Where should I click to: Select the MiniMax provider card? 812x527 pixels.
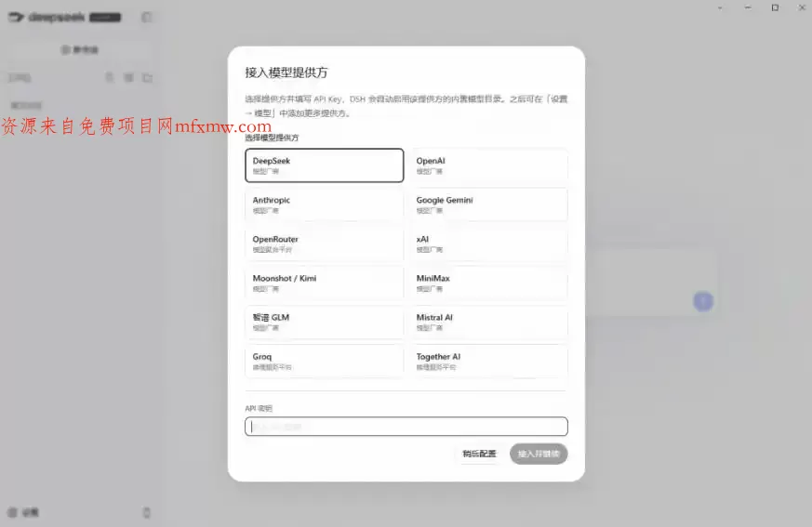pyautogui.click(x=489, y=283)
